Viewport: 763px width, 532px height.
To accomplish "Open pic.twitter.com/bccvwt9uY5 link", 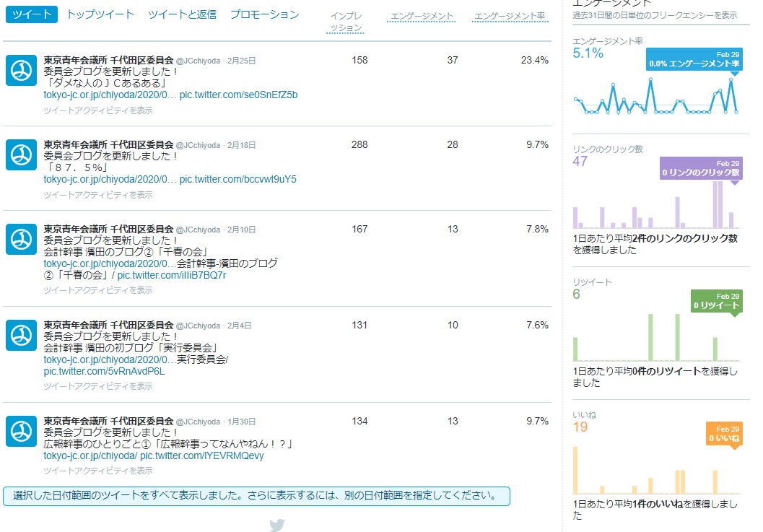I will pyautogui.click(x=237, y=179).
